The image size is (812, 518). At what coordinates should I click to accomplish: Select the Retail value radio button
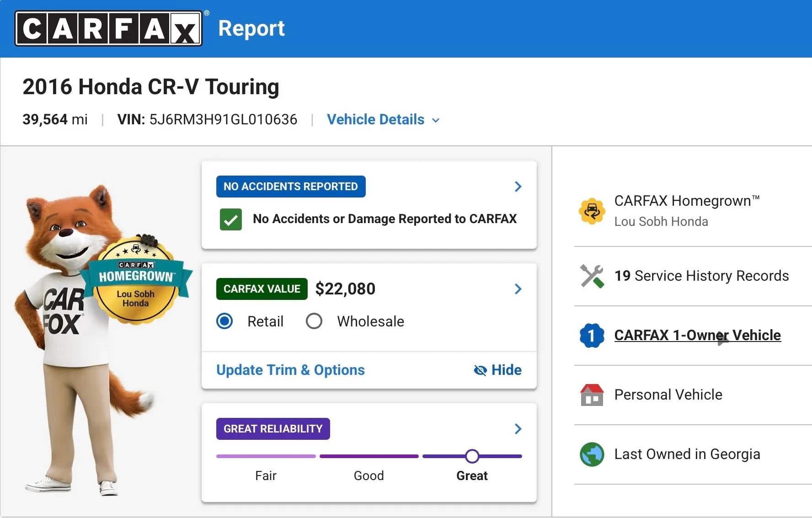[x=224, y=321]
